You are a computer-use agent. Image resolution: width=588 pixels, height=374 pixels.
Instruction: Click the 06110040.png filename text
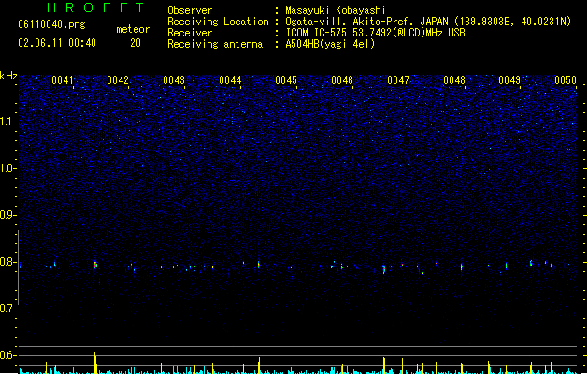click(51, 24)
